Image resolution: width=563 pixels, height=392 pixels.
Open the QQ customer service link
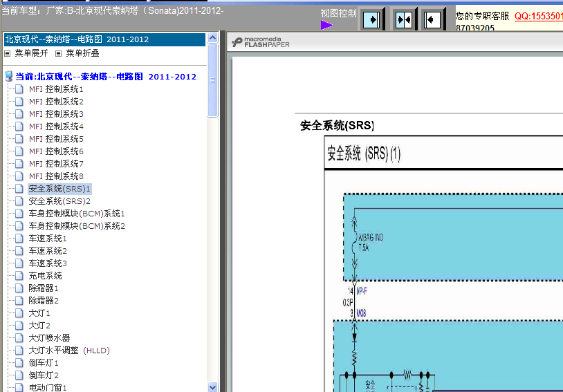[538, 16]
